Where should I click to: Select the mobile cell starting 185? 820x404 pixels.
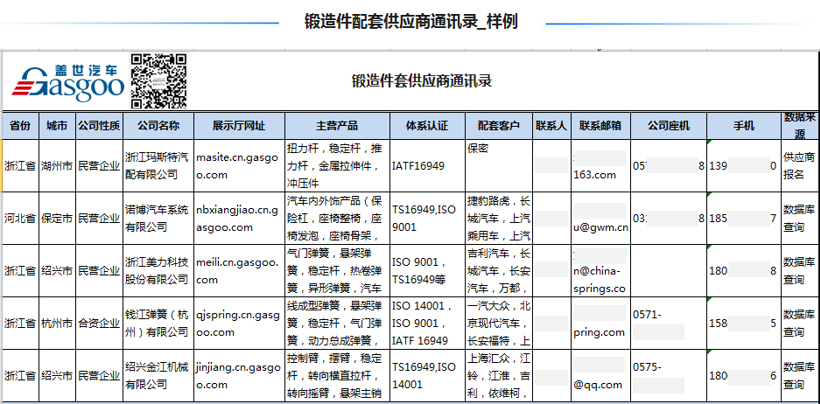(x=744, y=218)
